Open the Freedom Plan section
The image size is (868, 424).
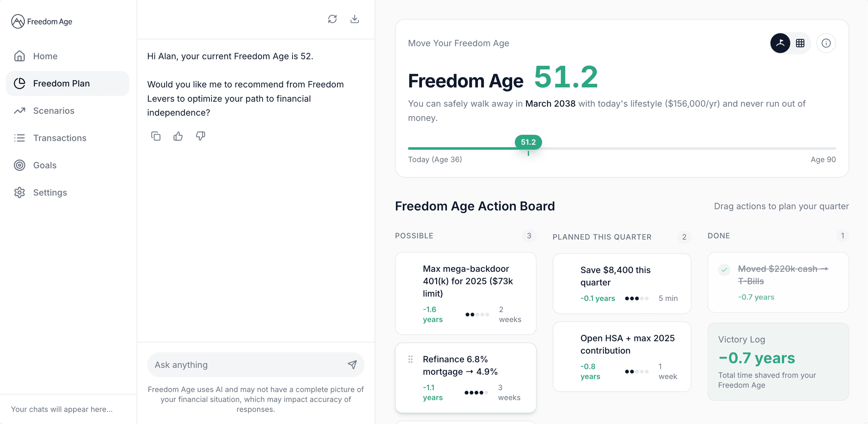click(x=61, y=83)
